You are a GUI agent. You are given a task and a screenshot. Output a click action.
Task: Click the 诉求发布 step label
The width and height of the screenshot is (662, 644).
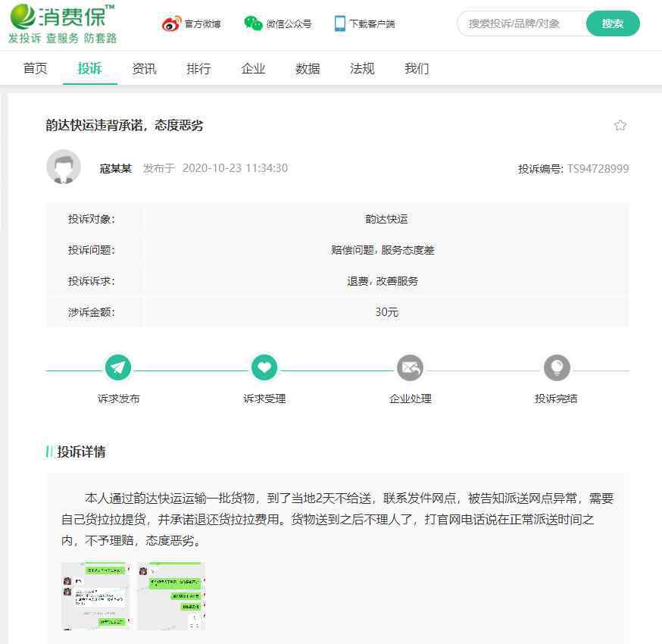point(118,399)
